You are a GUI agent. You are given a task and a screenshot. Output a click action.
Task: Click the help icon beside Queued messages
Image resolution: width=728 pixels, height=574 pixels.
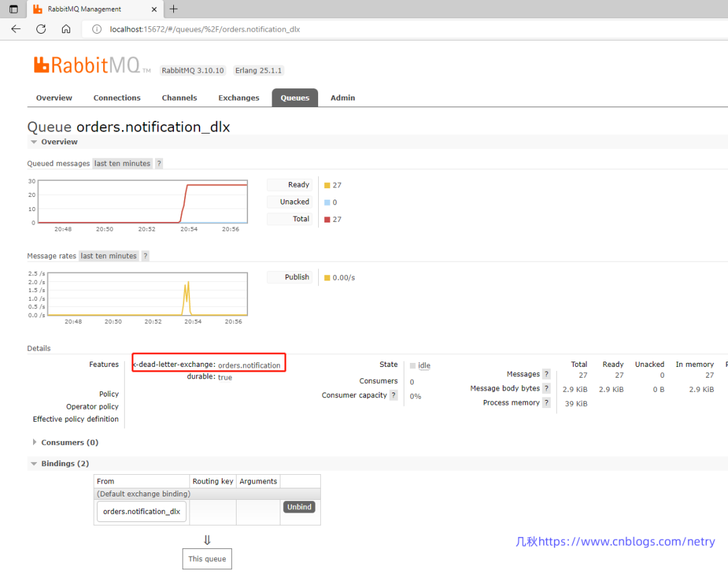click(x=159, y=163)
